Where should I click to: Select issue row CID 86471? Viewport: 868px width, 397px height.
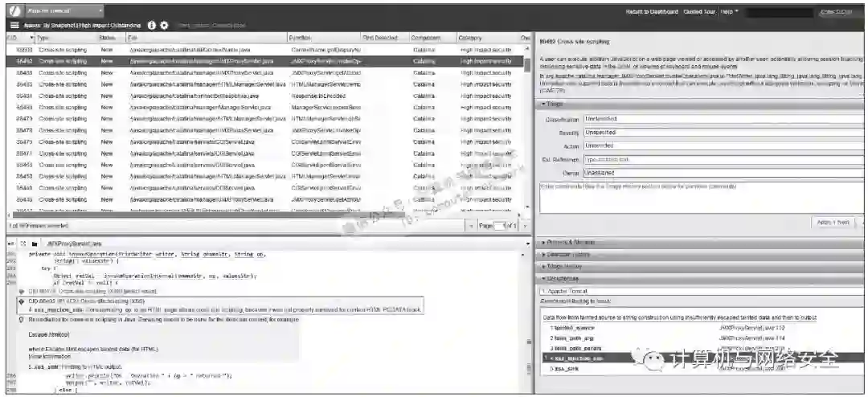[x=264, y=153]
